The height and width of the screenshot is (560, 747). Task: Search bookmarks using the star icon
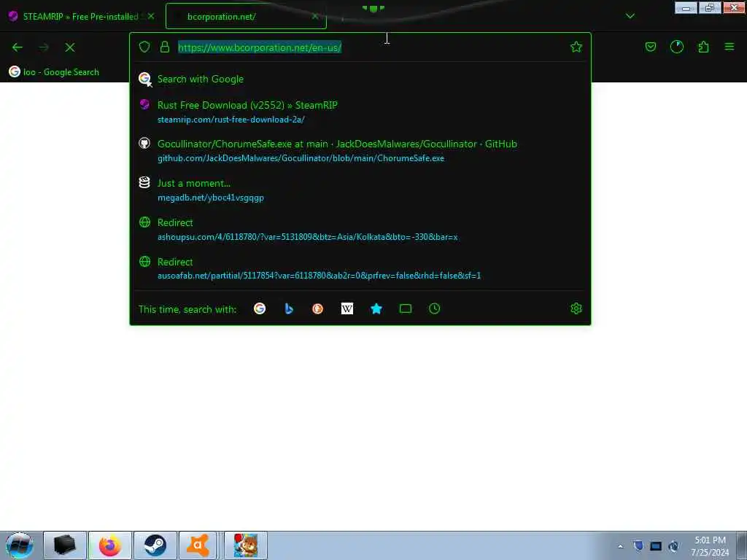point(376,308)
